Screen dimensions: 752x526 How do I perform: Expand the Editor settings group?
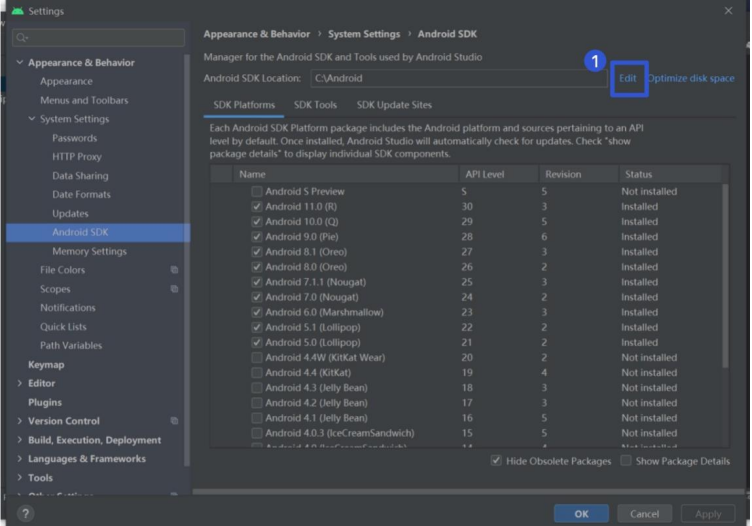pos(19,383)
